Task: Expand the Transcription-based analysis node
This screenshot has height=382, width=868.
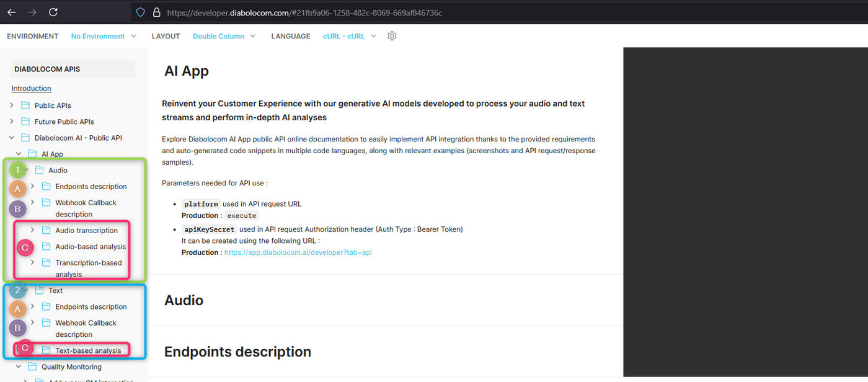Action: click(32, 262)
